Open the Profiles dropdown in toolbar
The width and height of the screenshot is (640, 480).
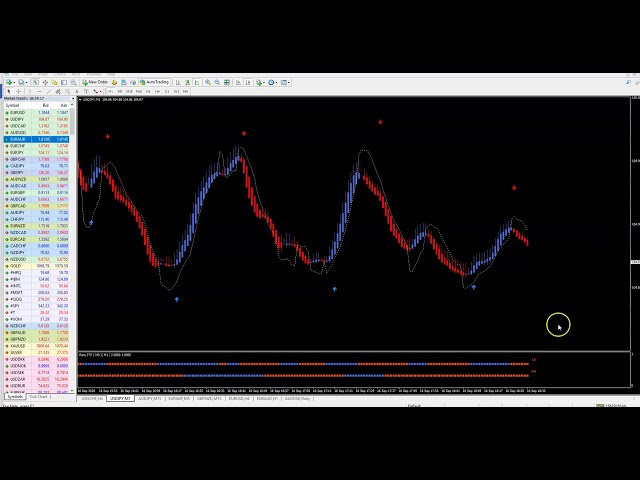(22, 82)
